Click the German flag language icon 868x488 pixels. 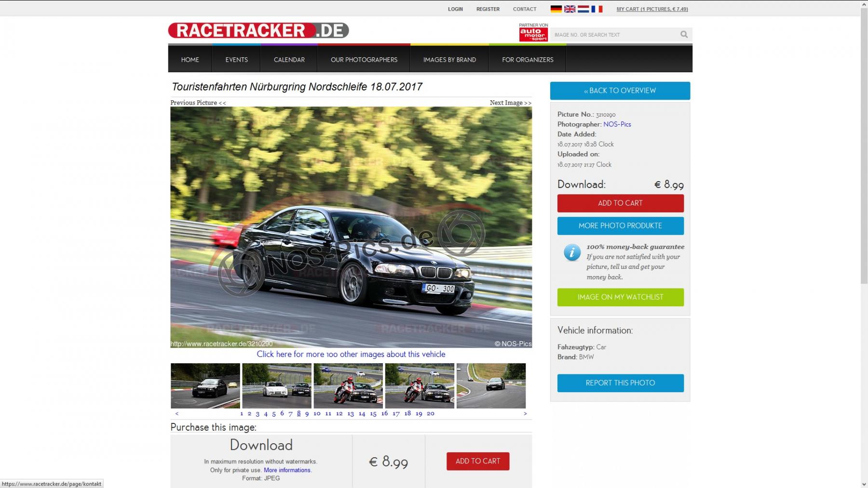click(556, 9)
